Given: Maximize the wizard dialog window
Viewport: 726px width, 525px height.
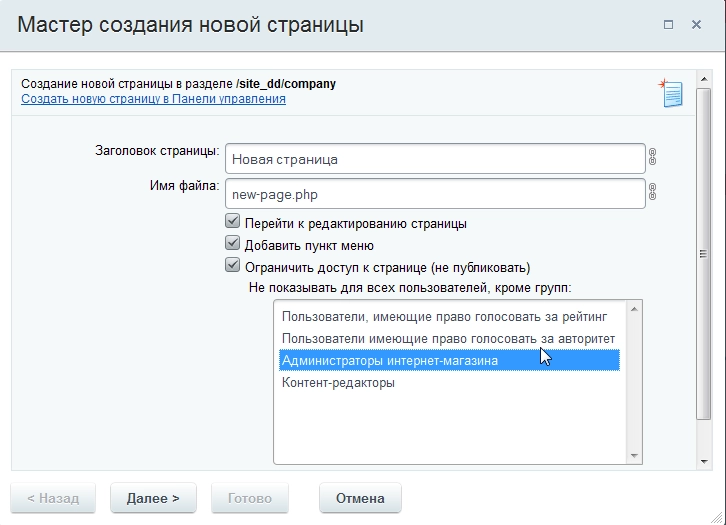Looking at the screenshot, I should [x=667, y=25].
